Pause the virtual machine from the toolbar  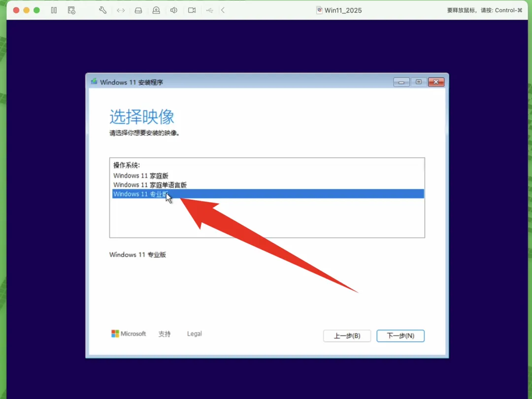(x=54, y=10)
